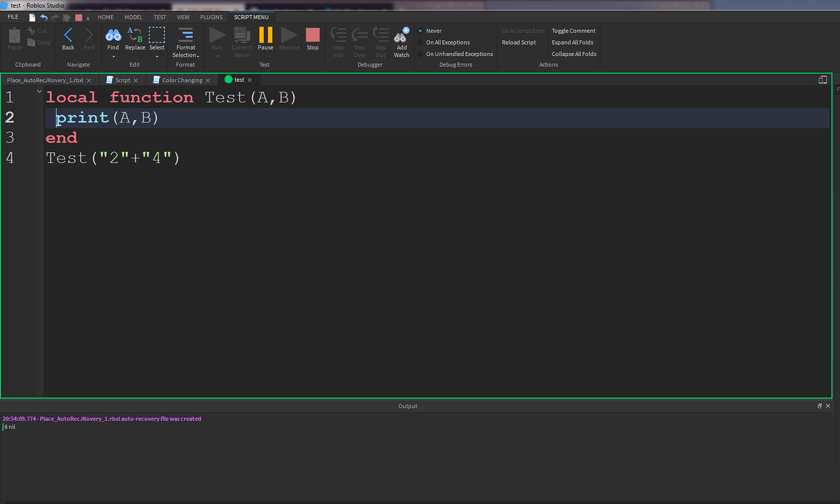
Task: Click the "6 nil" output line
Action: pos(9,427)
